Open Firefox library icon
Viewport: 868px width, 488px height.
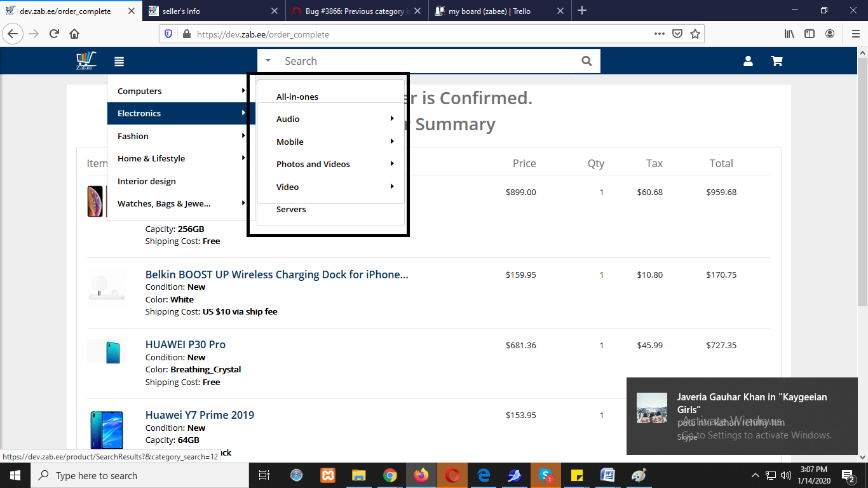[789, 34]
